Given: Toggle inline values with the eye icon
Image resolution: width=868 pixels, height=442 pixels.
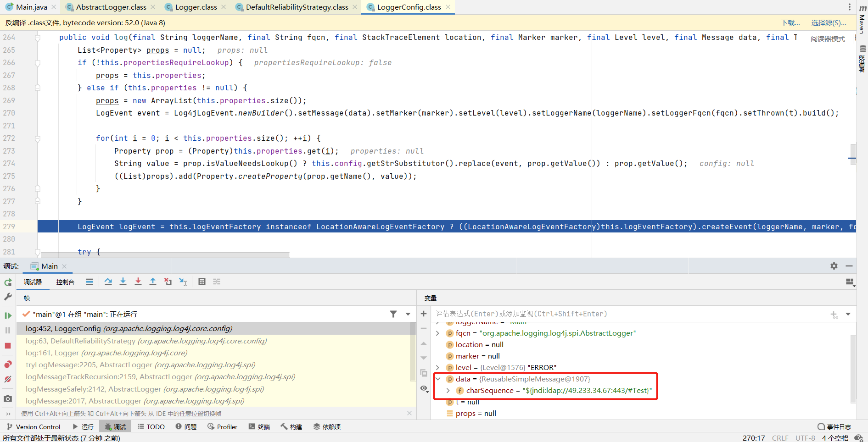Looking at the screenshot, I should (x=425, y=388).
